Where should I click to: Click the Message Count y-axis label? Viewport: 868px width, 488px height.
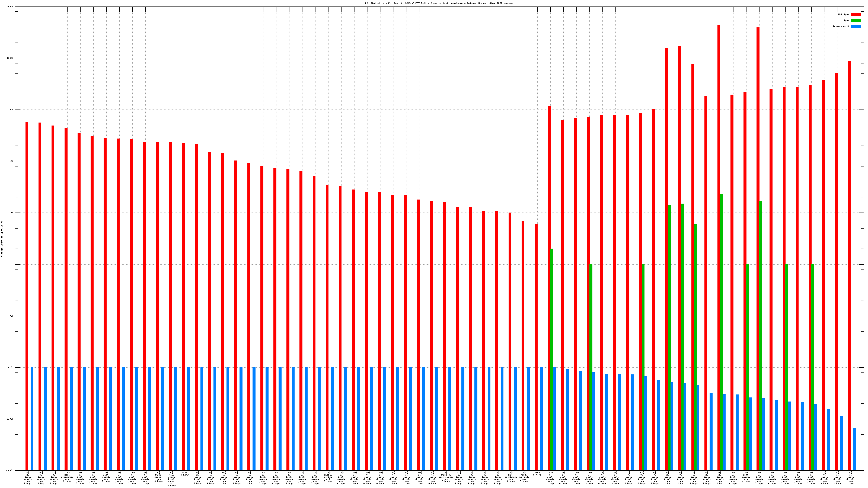point(2,239)
